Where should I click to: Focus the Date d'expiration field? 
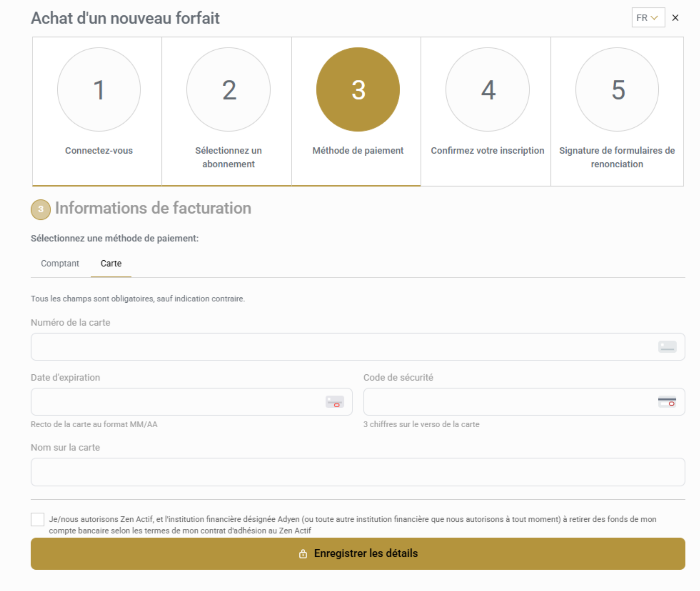pos(191,402)
